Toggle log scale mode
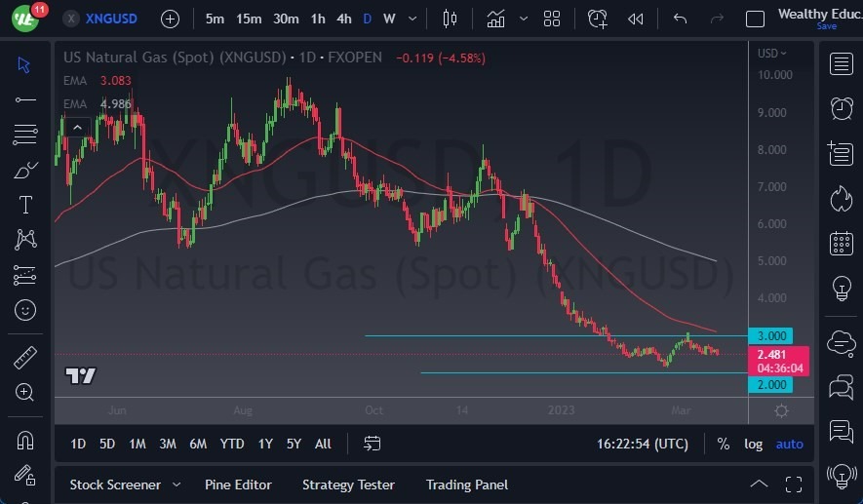 pos(754,444)
